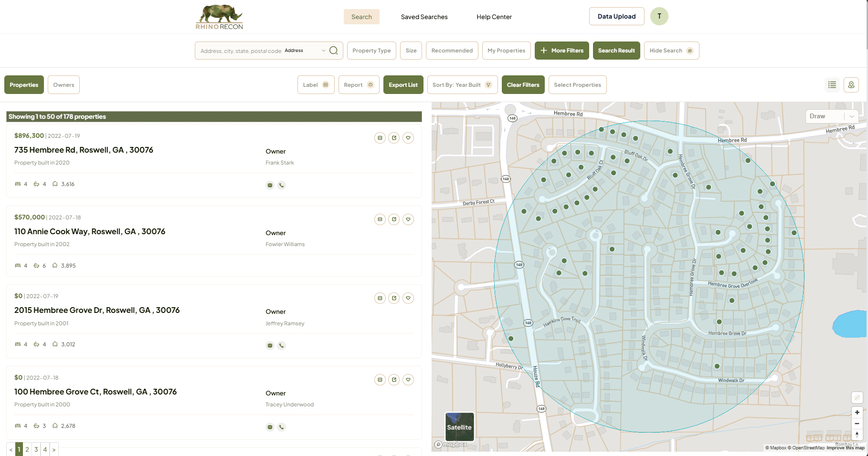Email owner Jeffrey Ramsey via envelope icon
The image size is (868, 456).
(270, 345)
